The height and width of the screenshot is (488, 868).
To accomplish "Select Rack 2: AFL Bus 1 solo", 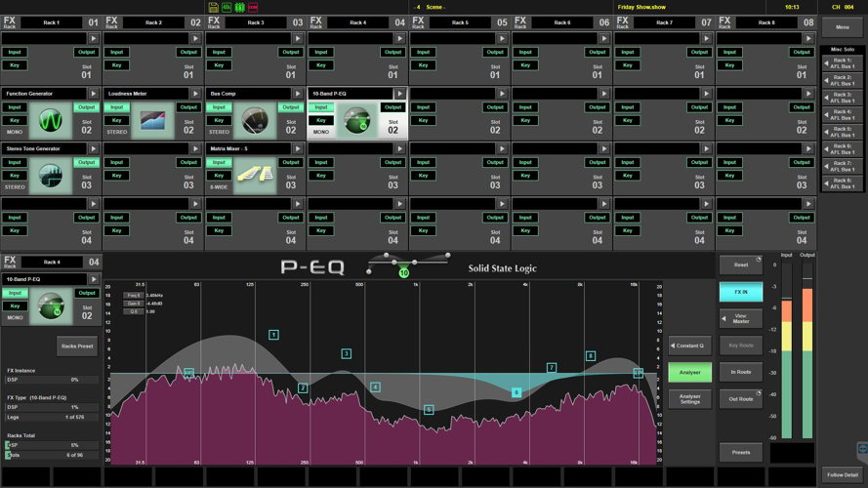I will pos(842,81).
